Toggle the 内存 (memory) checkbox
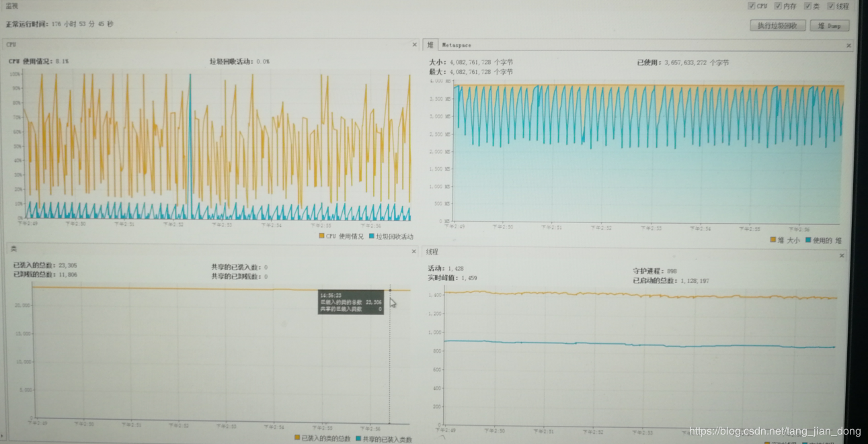Screen dimensions: 868x444 [x=778, y=6]
